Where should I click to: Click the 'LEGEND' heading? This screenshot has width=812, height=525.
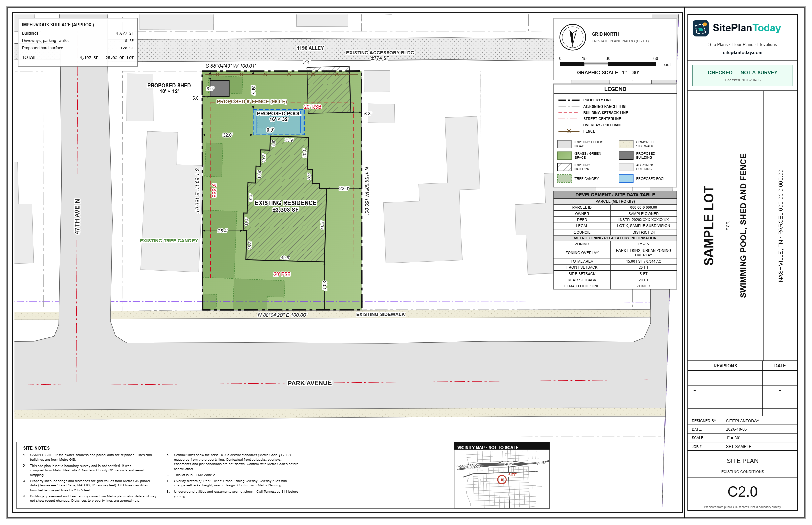pyautogui.click(x=615, y=89)
